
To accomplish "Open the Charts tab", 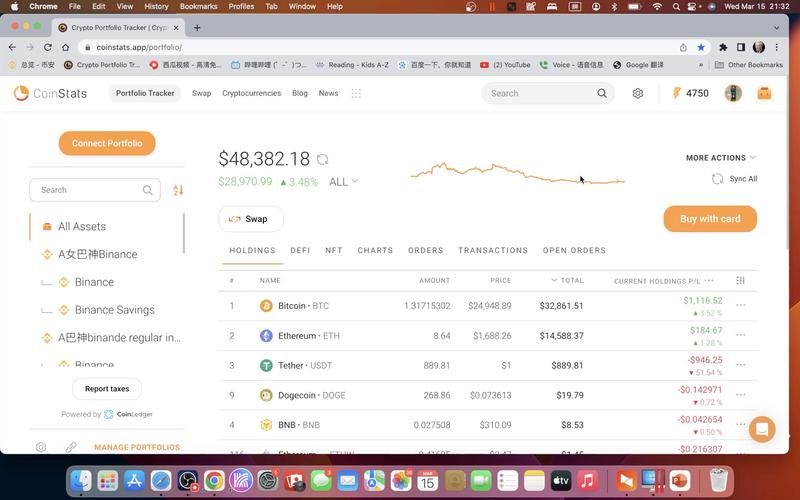I will tap(375, 251).
